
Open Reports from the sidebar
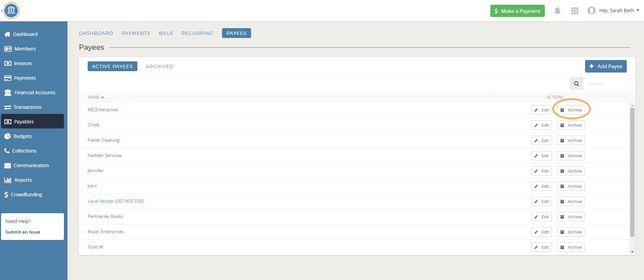[x=23, y=180]
